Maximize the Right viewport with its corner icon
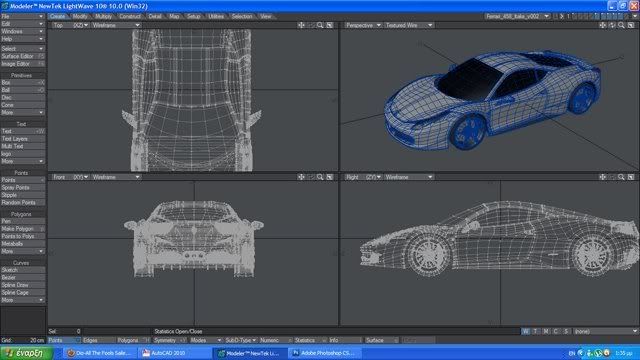The image size is (640, 360). tap(631, 177)
